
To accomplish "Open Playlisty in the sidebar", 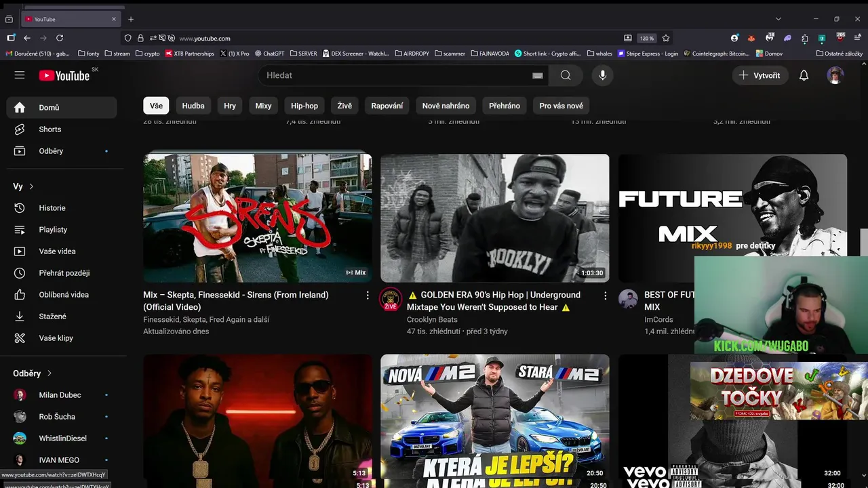I will click(62, 230).
